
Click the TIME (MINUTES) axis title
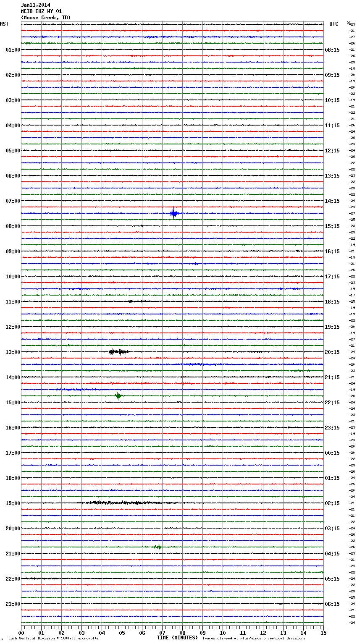(x=177, y=638)
